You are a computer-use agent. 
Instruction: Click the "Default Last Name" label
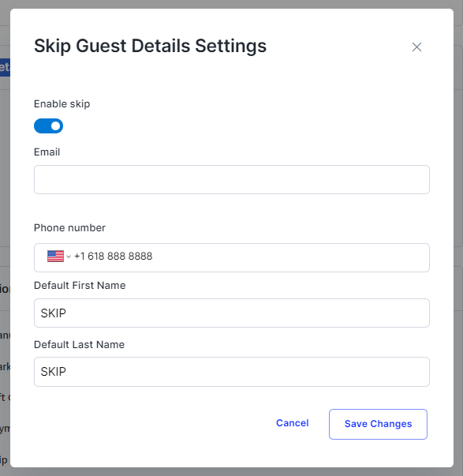79,344
